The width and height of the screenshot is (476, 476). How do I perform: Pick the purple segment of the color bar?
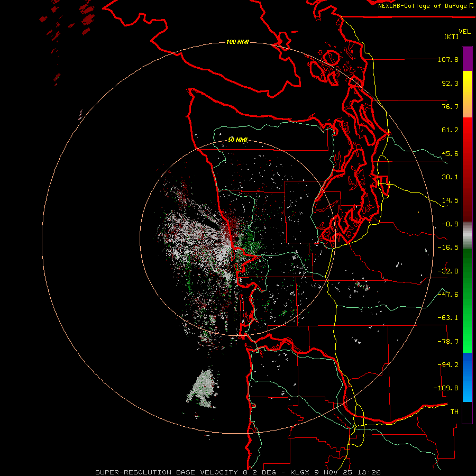coord(467,59)
